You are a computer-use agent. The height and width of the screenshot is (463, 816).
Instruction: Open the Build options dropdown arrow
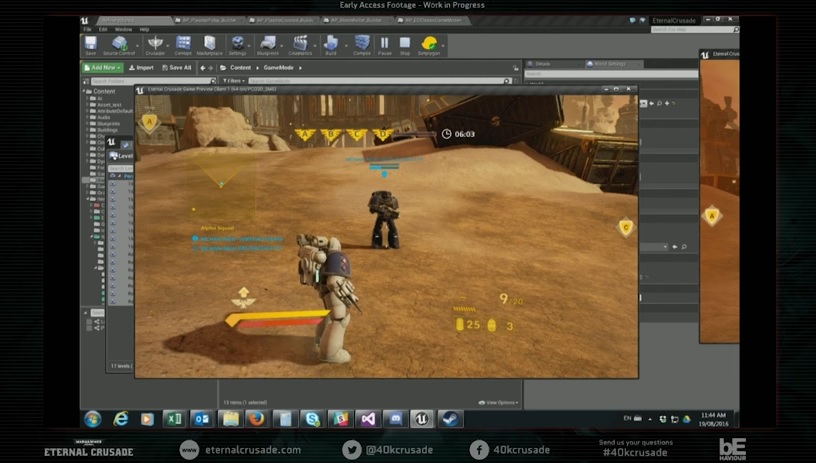pyautogui.click(x=346, y=46)
